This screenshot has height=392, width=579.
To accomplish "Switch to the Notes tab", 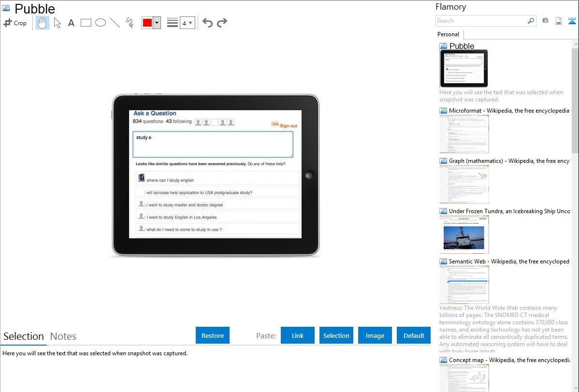I will 63,336.
